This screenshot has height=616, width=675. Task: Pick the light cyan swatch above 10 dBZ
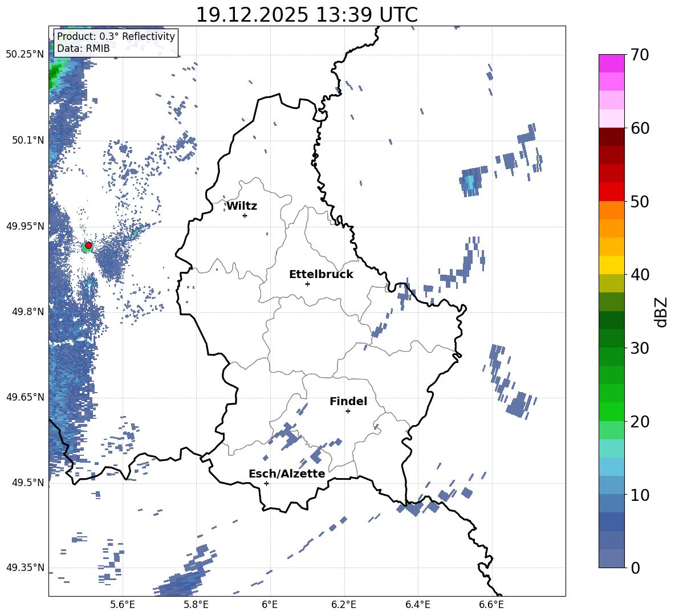point(612,467)
